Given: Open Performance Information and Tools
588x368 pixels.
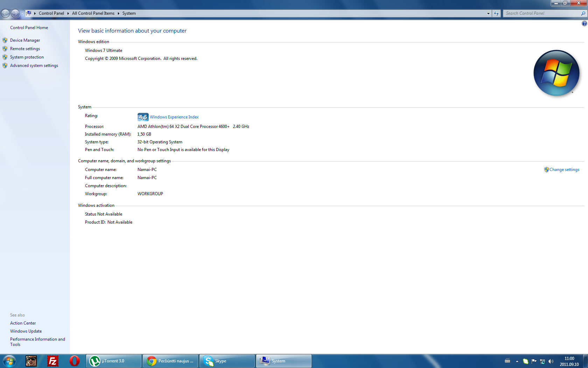Looking at the screenshot, I should click(37, 342).
